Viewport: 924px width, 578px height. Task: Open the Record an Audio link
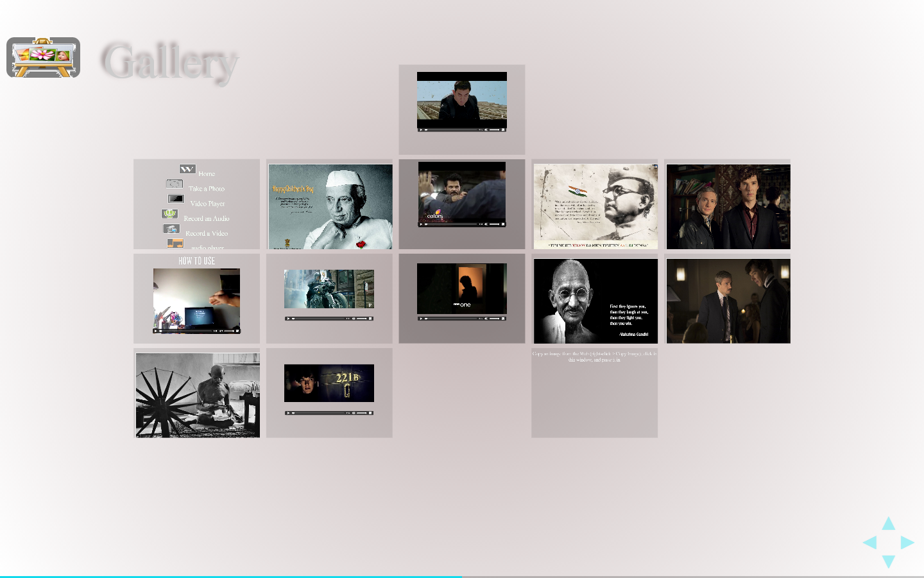(207, 218)
